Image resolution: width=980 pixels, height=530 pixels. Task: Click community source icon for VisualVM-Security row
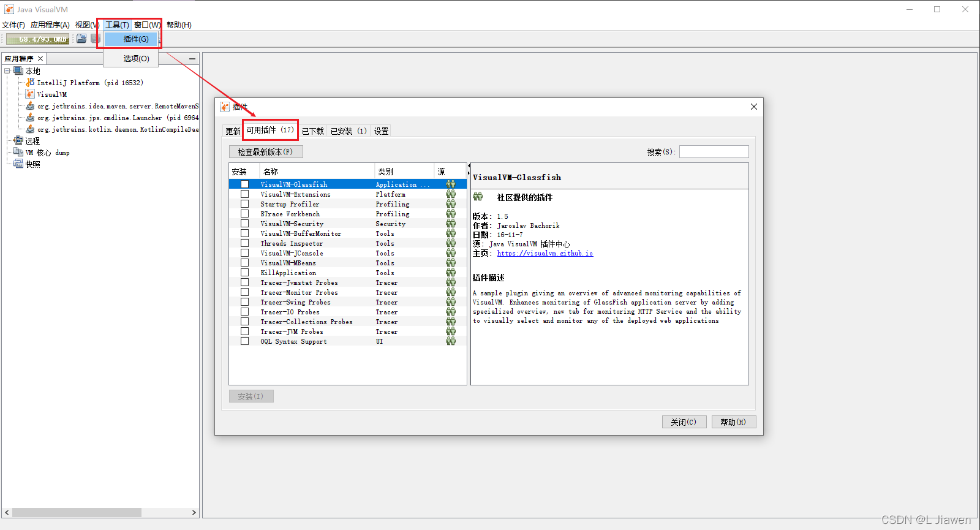point(451,223)
